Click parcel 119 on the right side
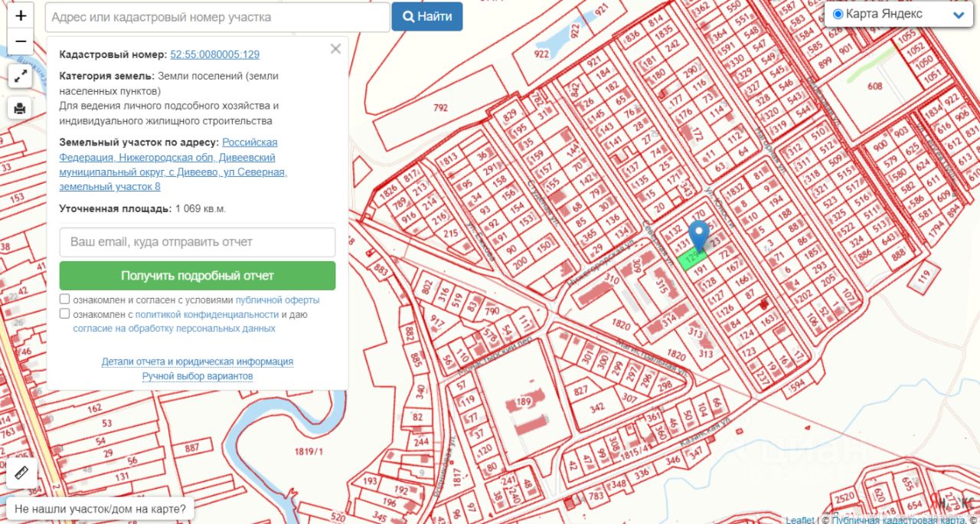 (924, 276)
